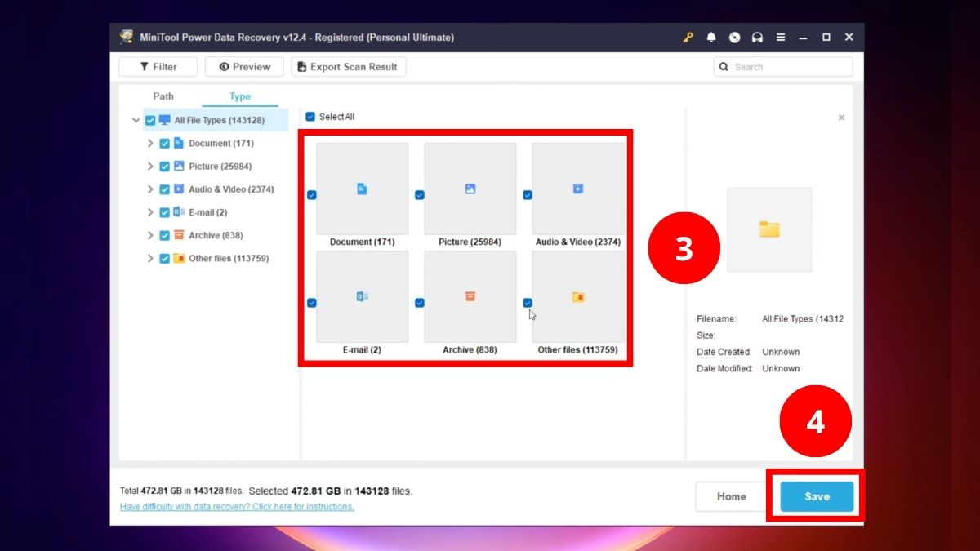Toggle Audio & Video tree checkbox
The height and width of the screenshot is (551, 980).
165,189
